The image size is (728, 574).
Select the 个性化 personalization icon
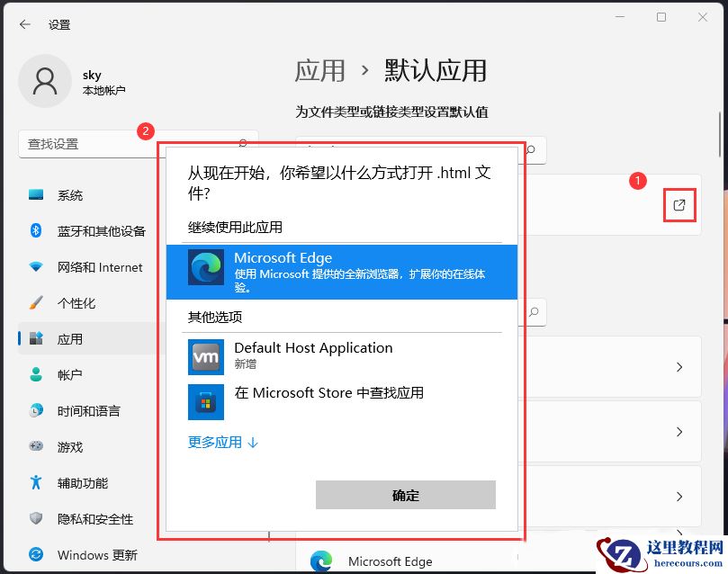(36, 303)
